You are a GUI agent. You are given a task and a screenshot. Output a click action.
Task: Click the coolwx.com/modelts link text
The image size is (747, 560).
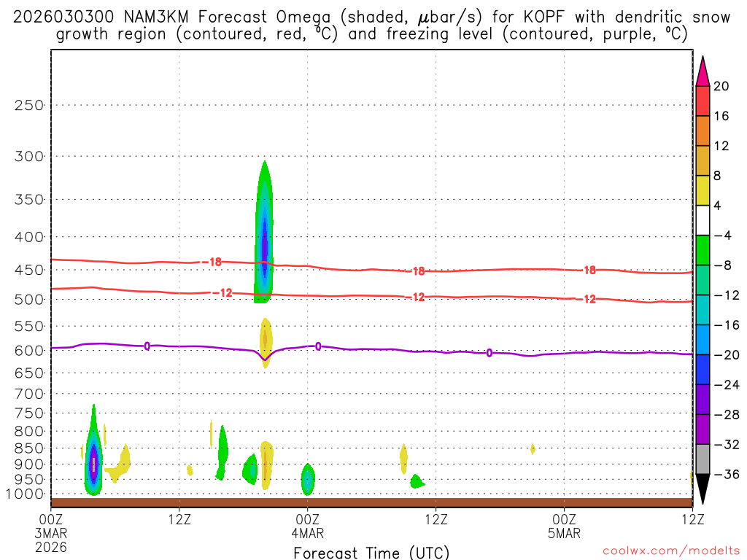[671, 551]
